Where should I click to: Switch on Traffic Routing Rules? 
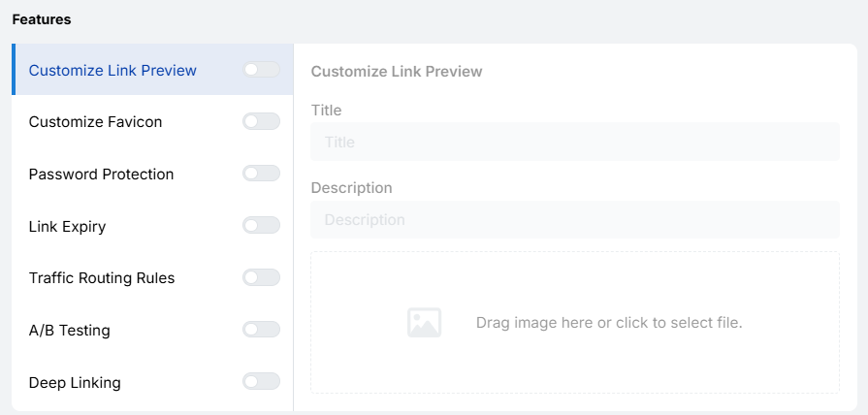[x=261, y=277]
